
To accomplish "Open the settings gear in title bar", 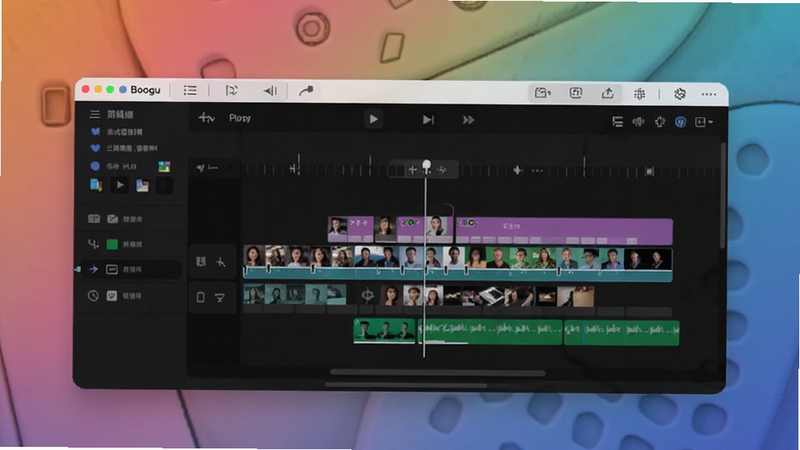I will pyautogui.click(x=680, y=94).
